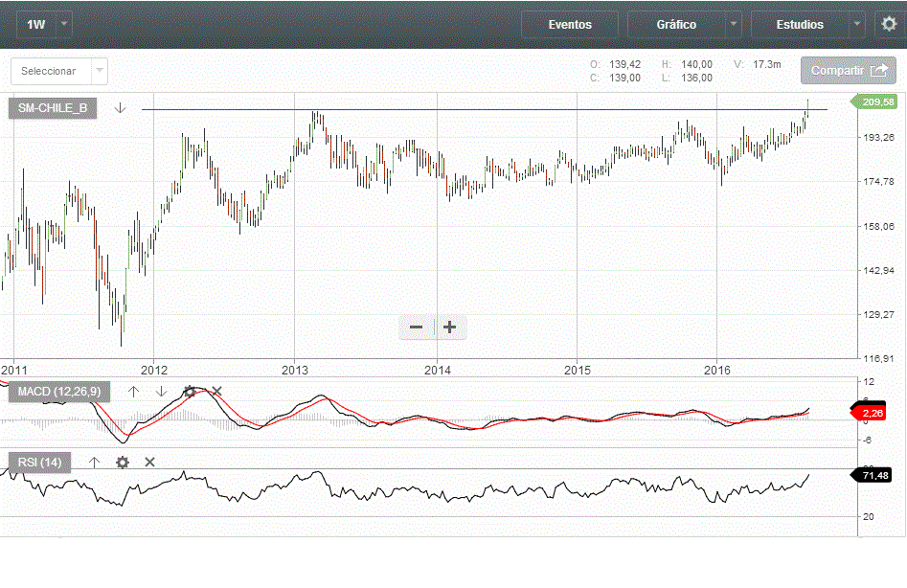907x588 pixels.
Task: Open the Eventos menu
Action: [x=570, y=24]
